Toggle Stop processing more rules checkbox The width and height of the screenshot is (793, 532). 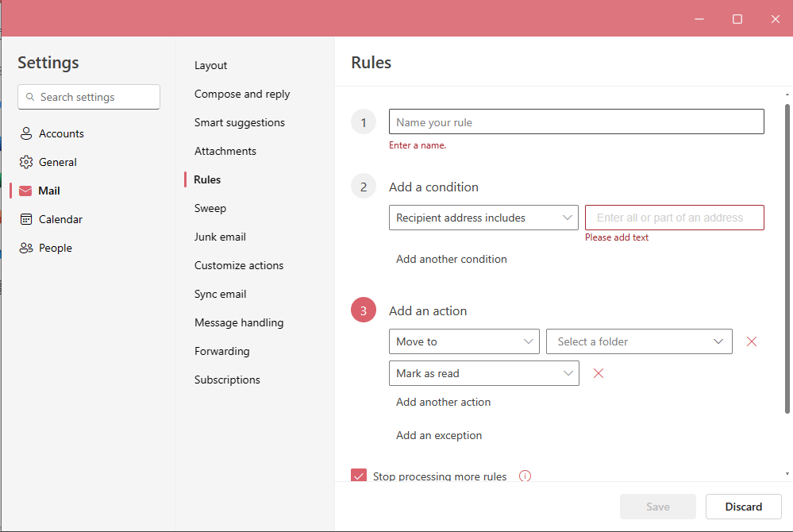click(359, 476)
